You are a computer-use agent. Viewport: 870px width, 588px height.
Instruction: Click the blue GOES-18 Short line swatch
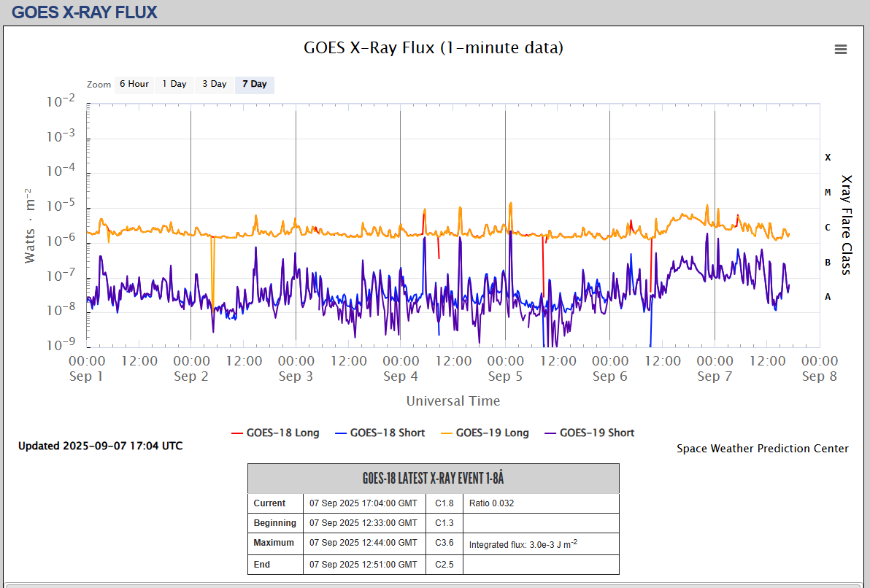[x=340, y=433]
